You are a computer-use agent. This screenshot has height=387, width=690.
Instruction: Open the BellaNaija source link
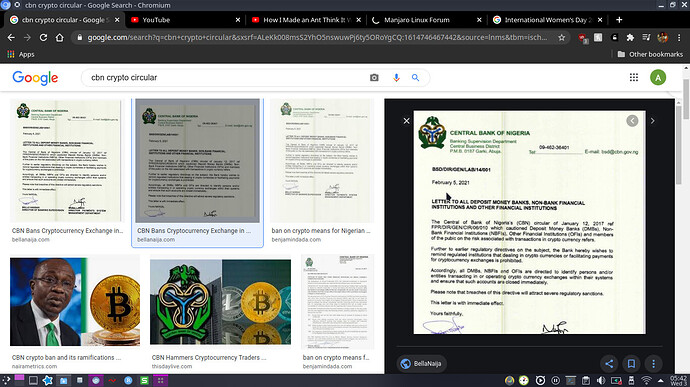click(x=422, y=364)
